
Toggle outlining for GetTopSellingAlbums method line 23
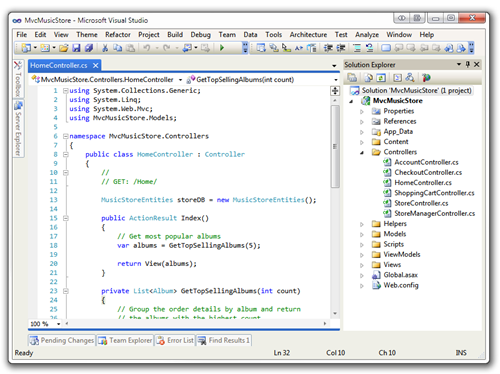tap(66, 291)
